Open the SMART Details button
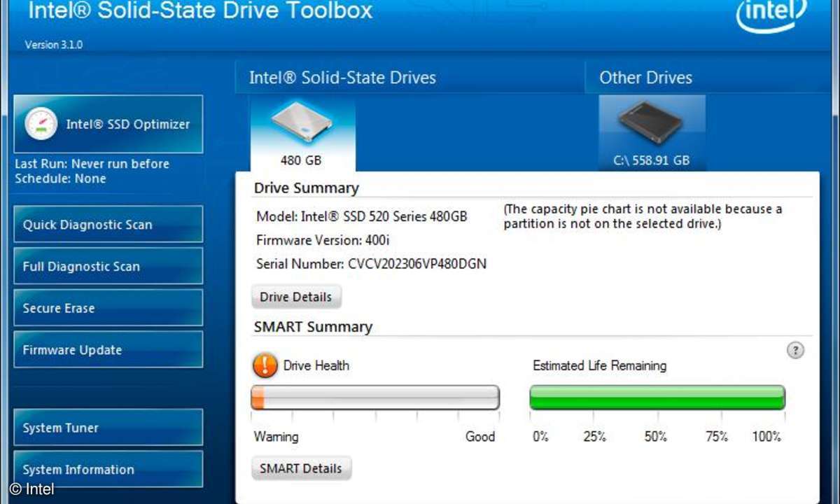 click(x=301, y=468)
